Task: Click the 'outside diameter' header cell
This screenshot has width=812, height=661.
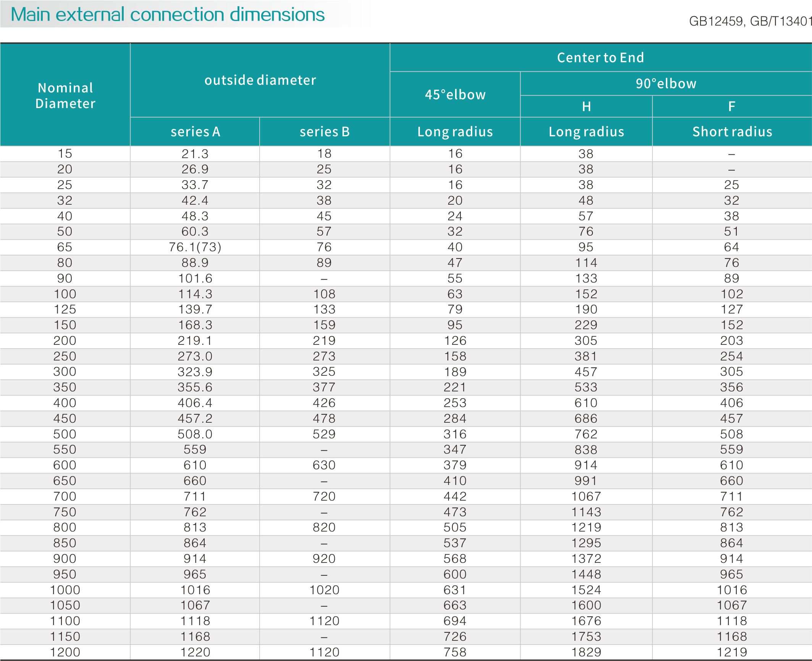Action: [x=260, y=80]
